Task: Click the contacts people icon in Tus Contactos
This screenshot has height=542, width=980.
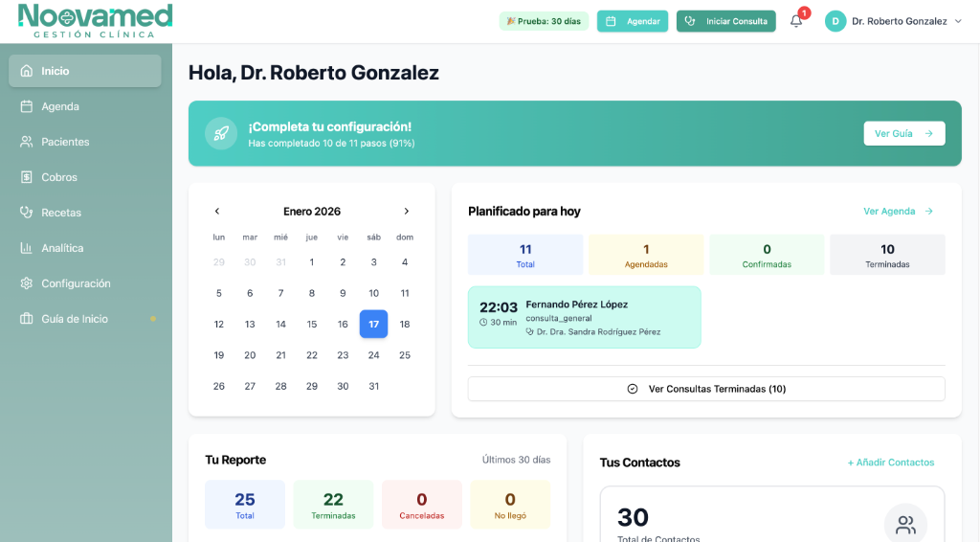Action: pos(905,524)
